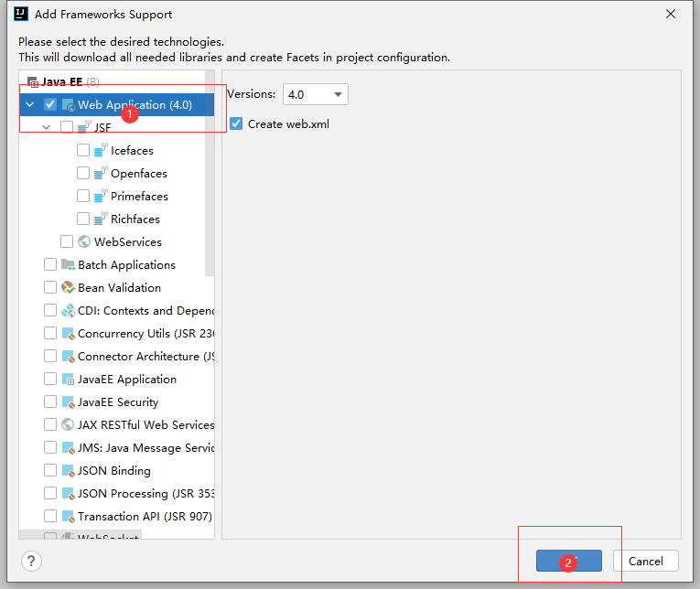Open the Versions 4.0 dropdown
Viewport: 700px width, 589px height.
tap(316, 94)
